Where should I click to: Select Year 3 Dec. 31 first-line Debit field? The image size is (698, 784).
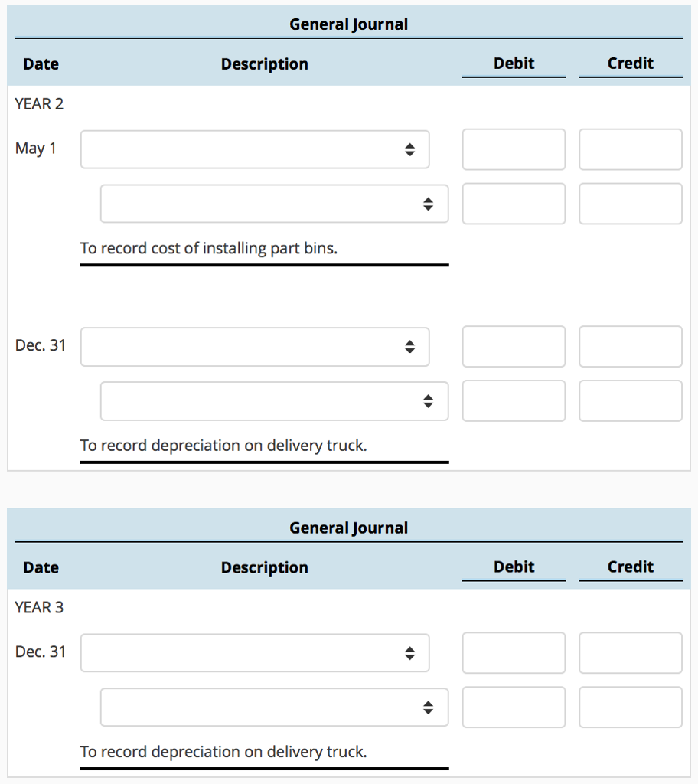514,653
